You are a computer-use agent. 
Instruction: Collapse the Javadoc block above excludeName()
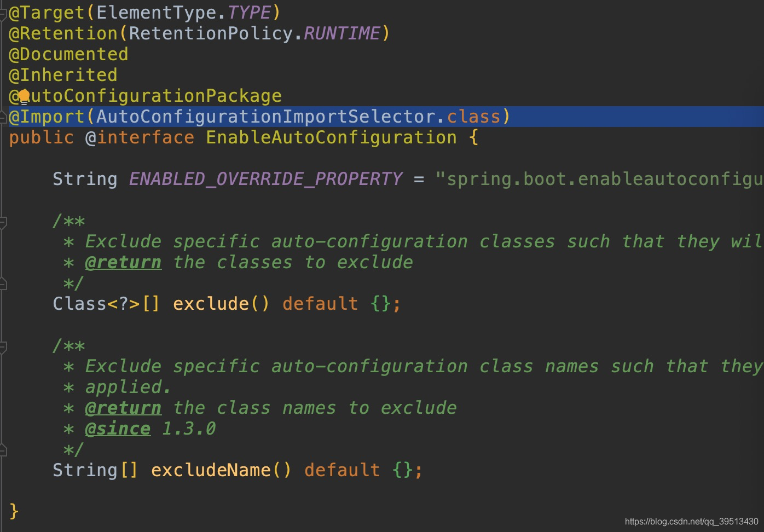[3, 347]
